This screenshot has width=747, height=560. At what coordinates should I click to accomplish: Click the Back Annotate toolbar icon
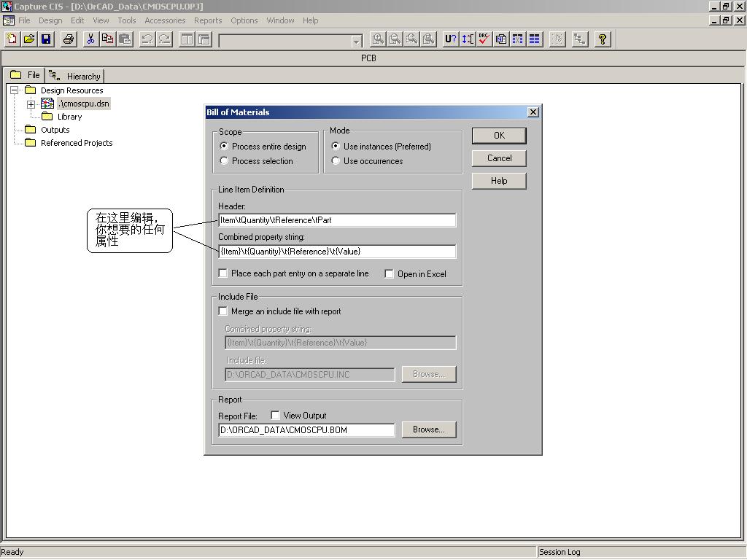pyautogui.click(x=468, y=39)
